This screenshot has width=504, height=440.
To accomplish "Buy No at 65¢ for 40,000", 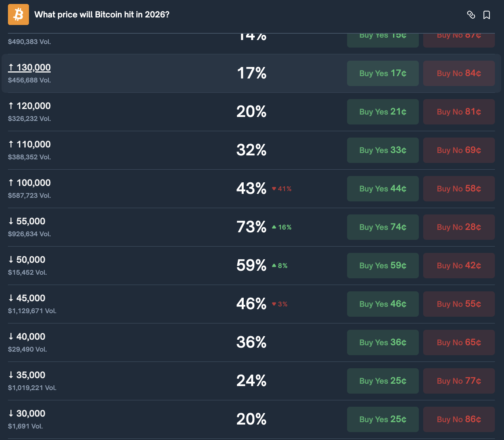I will [459, 342].
